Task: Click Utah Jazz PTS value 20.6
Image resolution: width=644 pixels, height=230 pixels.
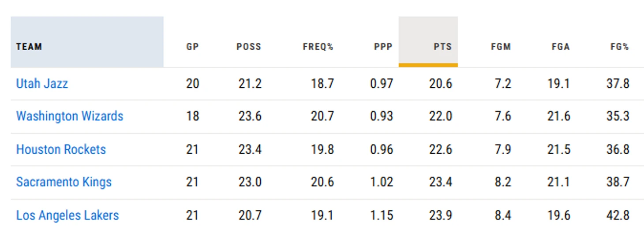Action: pyautogui.click(x=441, y=83)
